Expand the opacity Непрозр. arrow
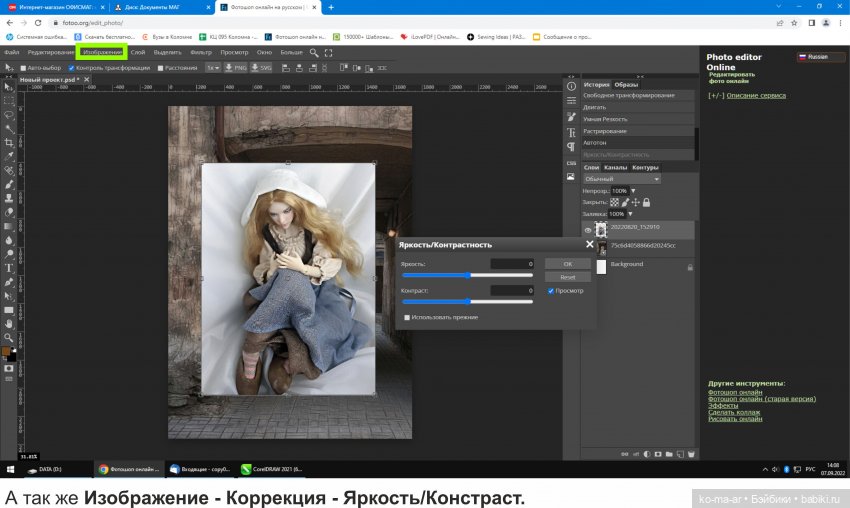Screen dimensions: 850x508 click(x=633, y=191)
